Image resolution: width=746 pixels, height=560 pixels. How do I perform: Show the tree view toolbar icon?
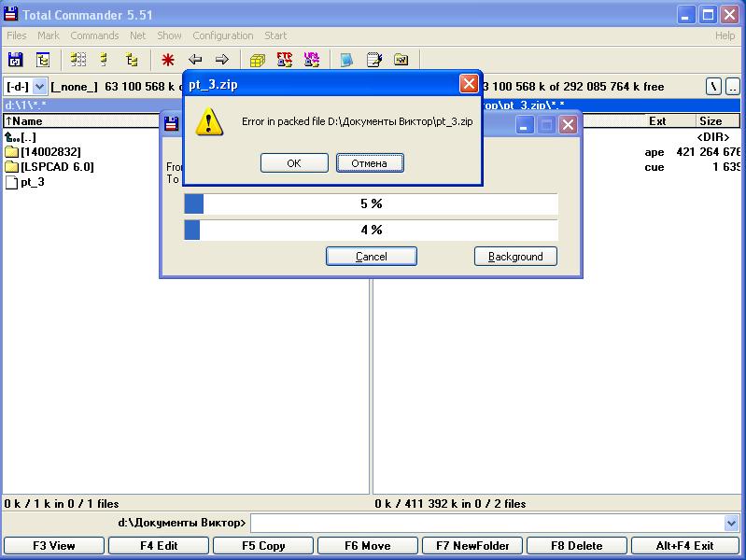(x=132, y=60)
